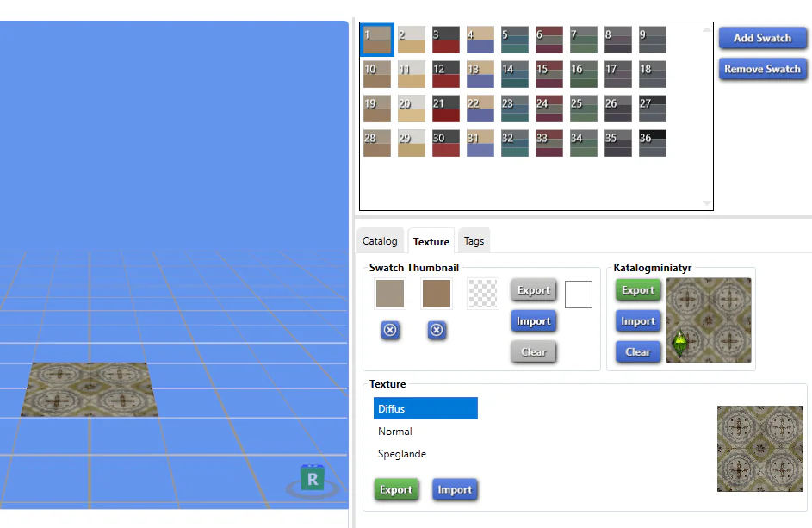Click swatch number 15

549,74
